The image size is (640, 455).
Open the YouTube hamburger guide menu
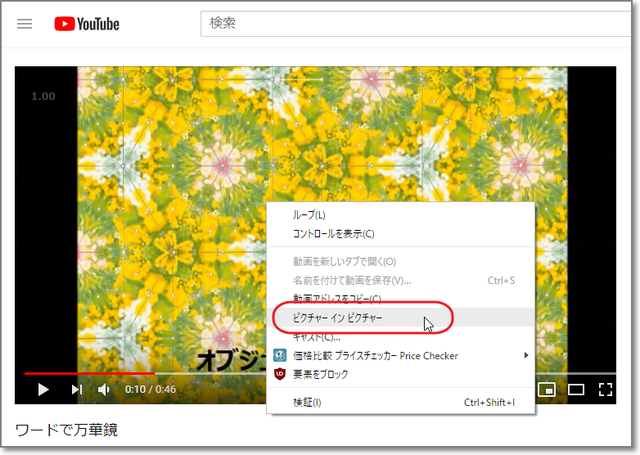coord(25,23)
